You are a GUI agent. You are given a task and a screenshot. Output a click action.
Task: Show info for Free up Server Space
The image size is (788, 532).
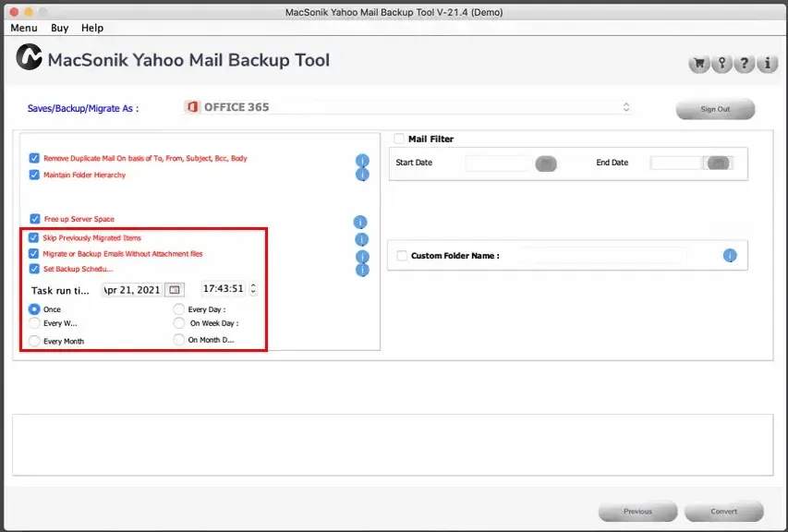360,222
